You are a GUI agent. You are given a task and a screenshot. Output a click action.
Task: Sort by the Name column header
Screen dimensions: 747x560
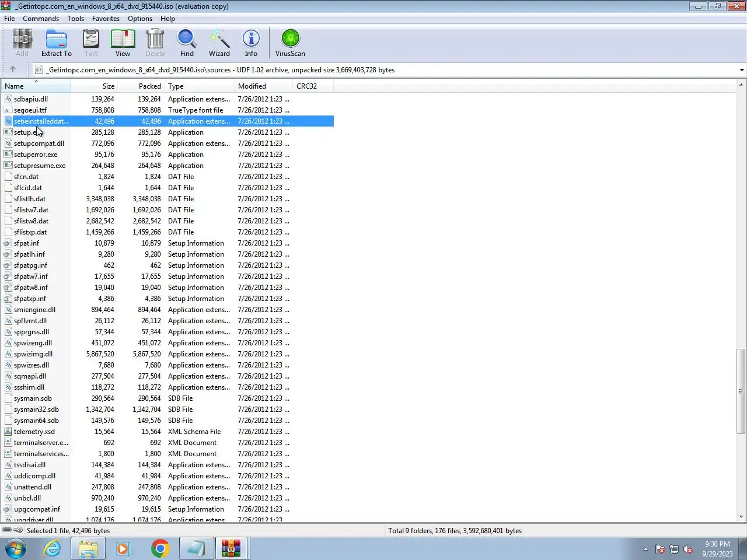[x=36, y=86]
